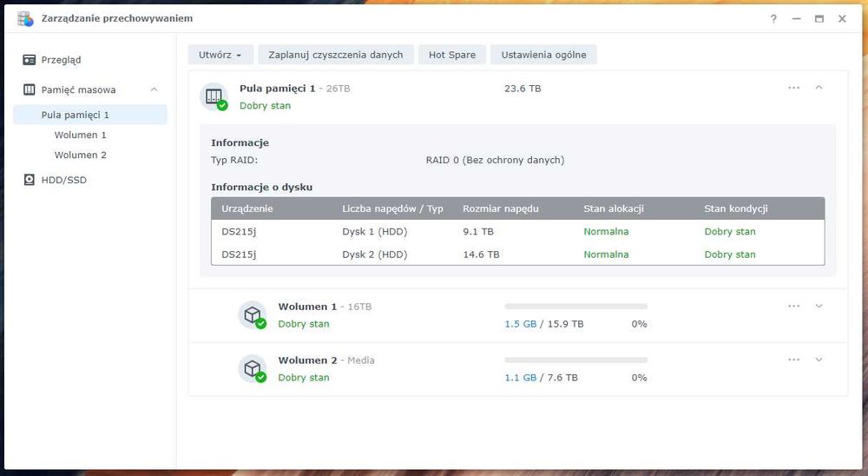Expand the Wolumen 2 details chevron
Image resolution: width=868 pixels, height=476 pixels.
click(819, 360)
